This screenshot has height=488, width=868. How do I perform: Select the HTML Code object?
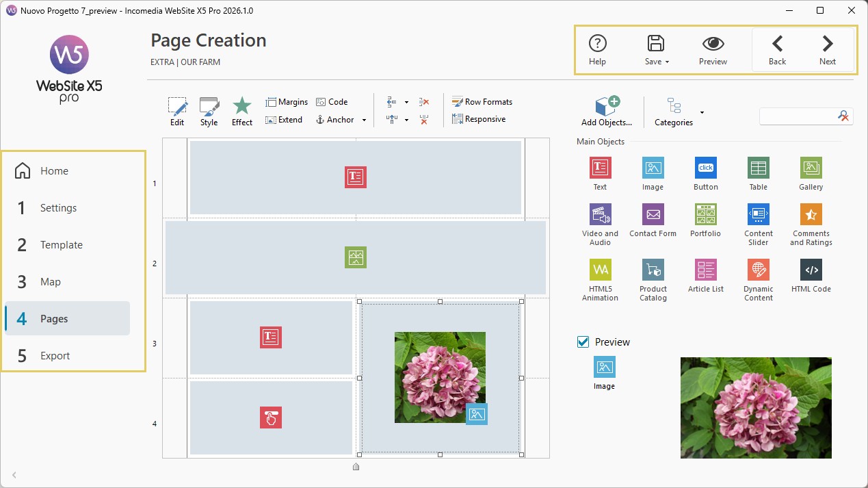811,276
